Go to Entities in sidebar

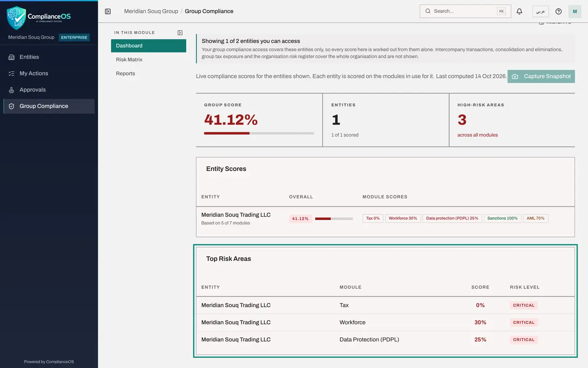(x=49, y=57)
